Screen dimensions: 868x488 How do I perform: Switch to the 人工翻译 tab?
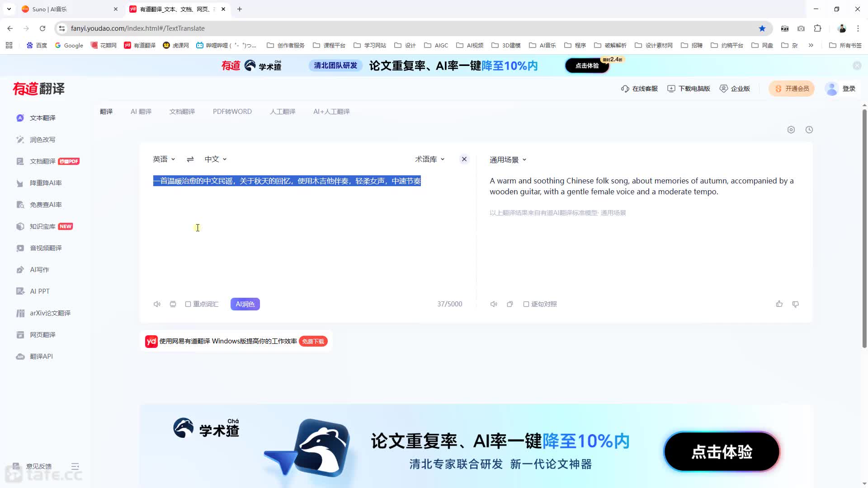coord(283,112)
